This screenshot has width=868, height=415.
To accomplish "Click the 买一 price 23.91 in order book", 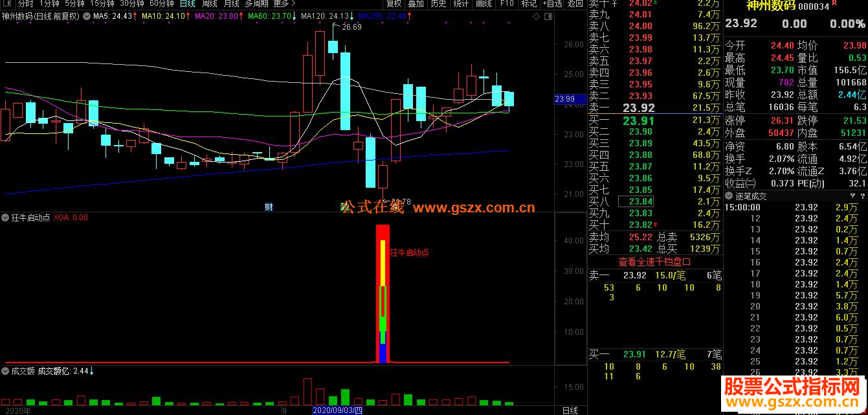I will click(639, 120).
